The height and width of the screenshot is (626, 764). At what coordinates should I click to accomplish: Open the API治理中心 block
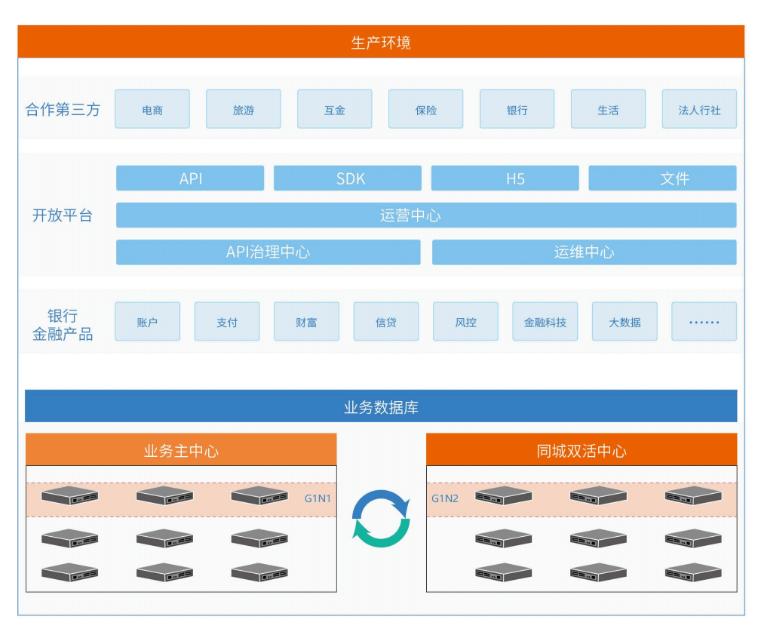point(268,252)
